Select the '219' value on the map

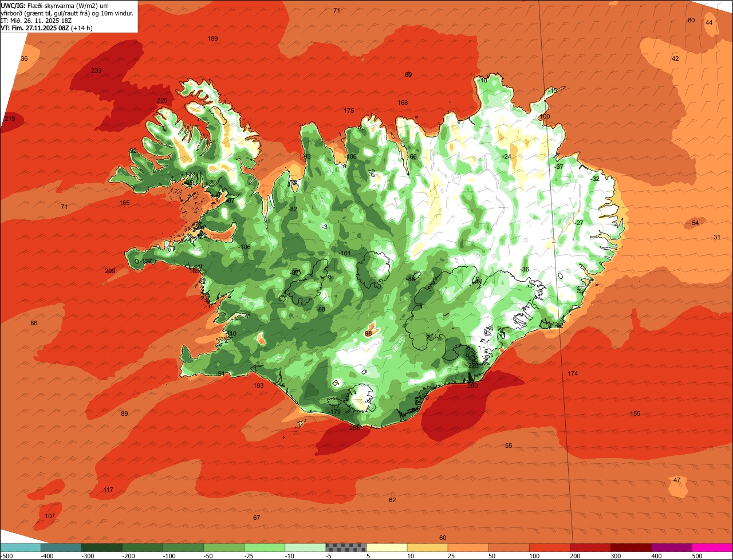coord(10,119)
